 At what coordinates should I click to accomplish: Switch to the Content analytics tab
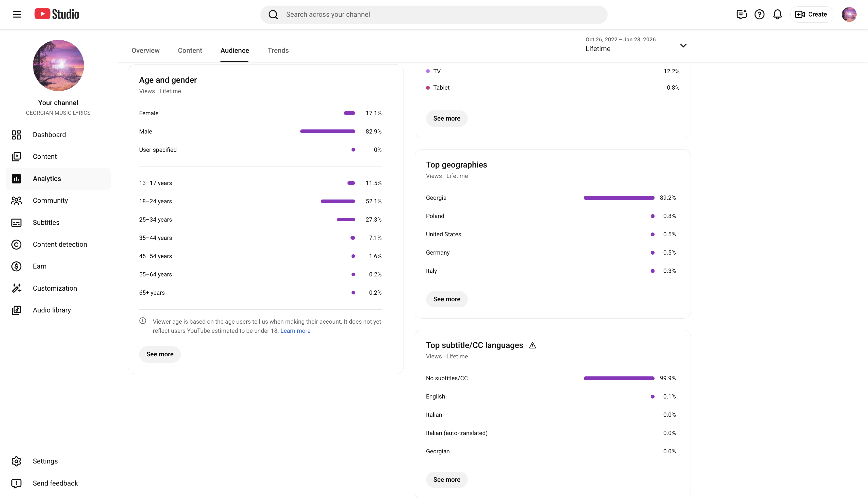(190, 51)
